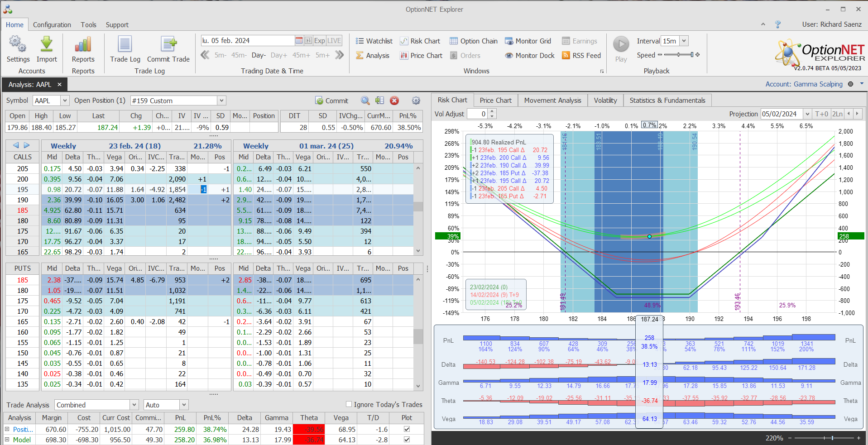Toggle the LIVE mode button
The image size is (868, 445).
click(334, 40)
